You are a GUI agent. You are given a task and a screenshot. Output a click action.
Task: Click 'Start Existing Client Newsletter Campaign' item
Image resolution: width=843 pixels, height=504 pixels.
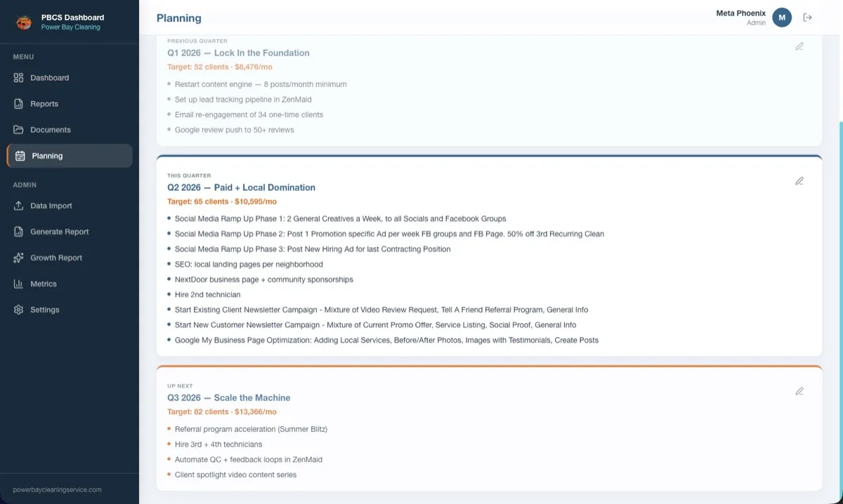click(381, 310)
